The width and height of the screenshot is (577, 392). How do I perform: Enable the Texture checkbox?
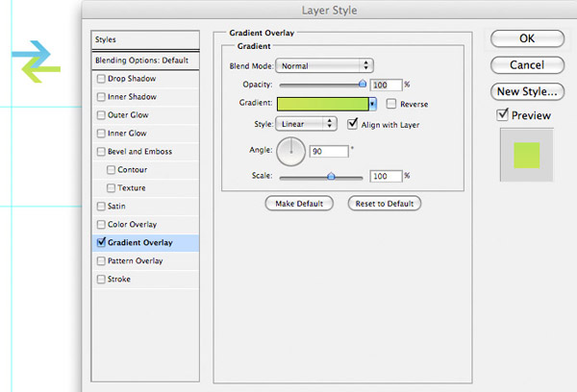pyautogui.click(x=111, y=188)
